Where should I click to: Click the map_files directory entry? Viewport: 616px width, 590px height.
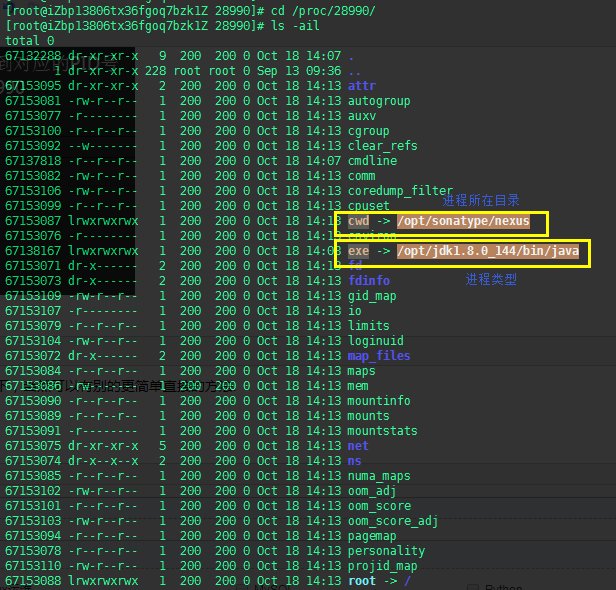(x=379, y=356)
